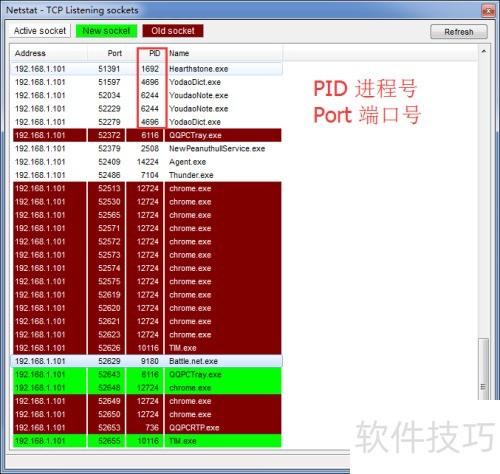Select QQPCTray.exe row with port 52643
The height and width of the screenshot is (474, 500).
(147, 374)
